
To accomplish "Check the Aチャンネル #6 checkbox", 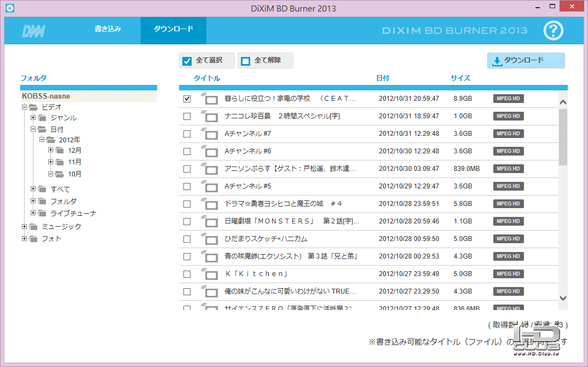I will tap(187, 151).
